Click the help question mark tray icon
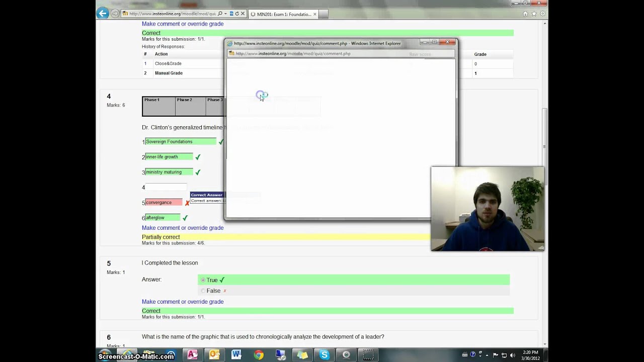Image resolution: width=644 pixels, height=362 pixels. pyautogui.click(x=472, y=355)
